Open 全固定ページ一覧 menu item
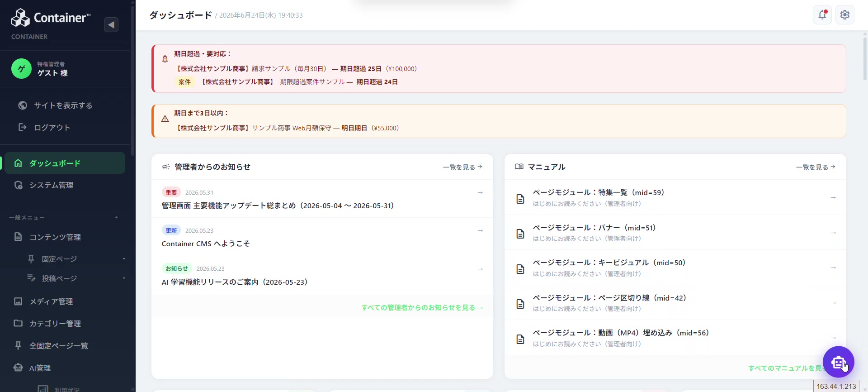Image resolution: width=868 pixels, height=392 pixels. tap(65, 345)
